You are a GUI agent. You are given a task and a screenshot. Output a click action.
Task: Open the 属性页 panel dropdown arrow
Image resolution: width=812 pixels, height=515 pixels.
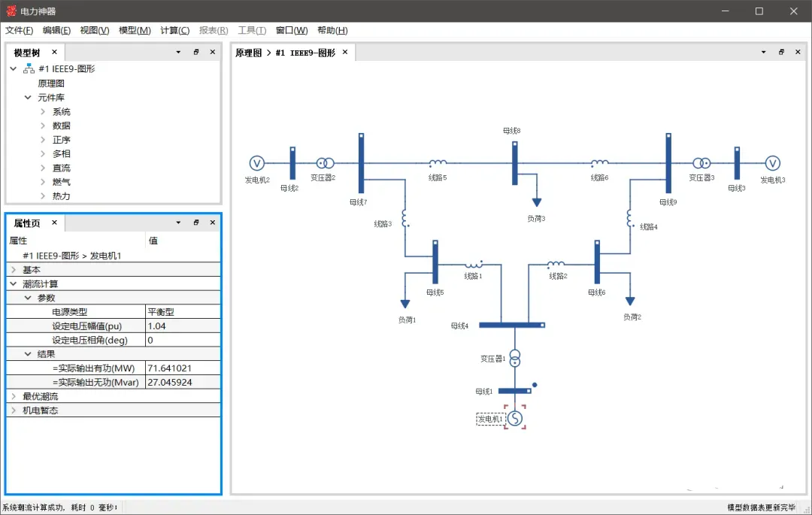[x=178, y=222]
